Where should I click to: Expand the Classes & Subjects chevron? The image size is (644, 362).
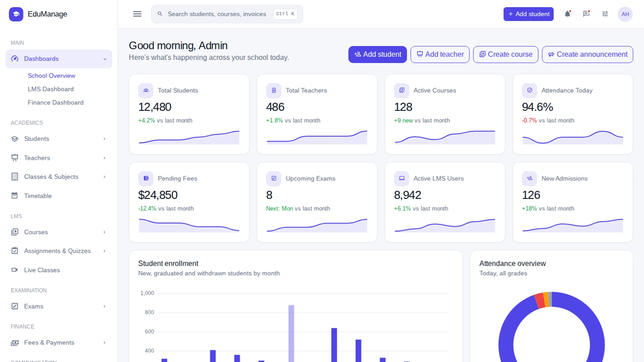coord(104,177)
